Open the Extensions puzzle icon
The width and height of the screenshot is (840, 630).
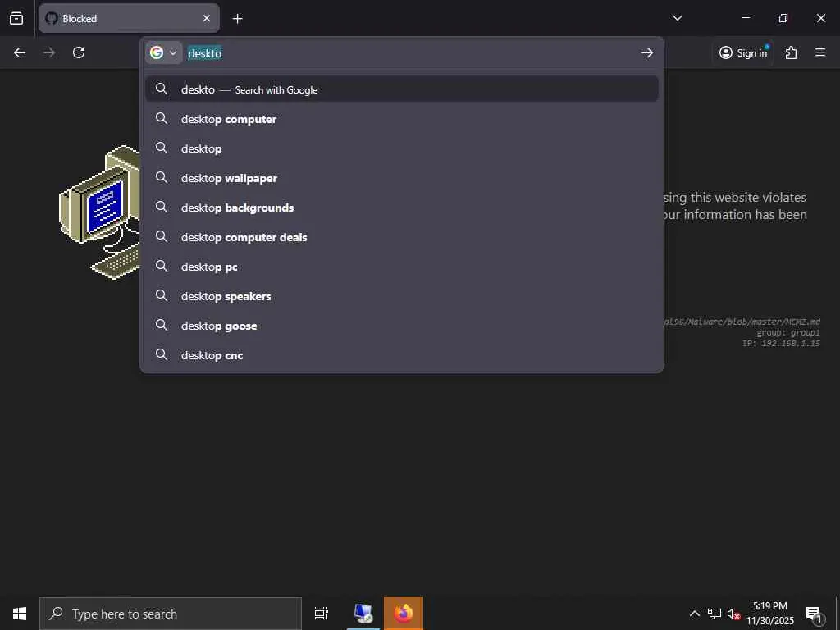[792, 52]
